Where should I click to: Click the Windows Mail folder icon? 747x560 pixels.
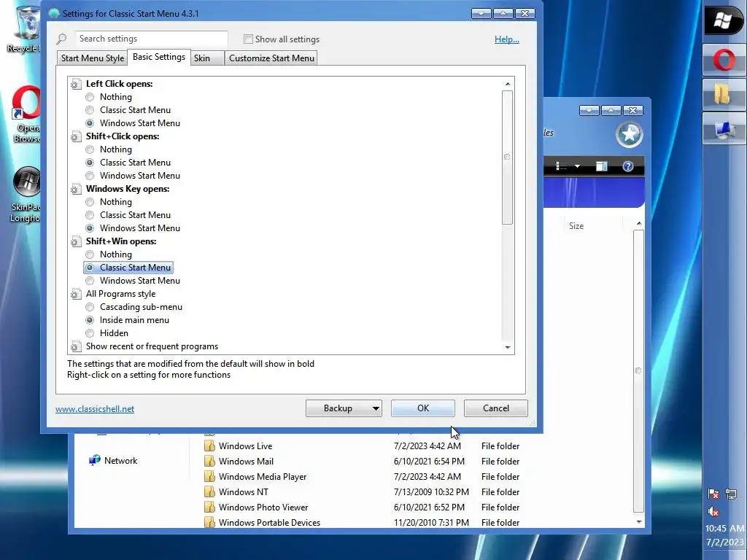point(209,461)
